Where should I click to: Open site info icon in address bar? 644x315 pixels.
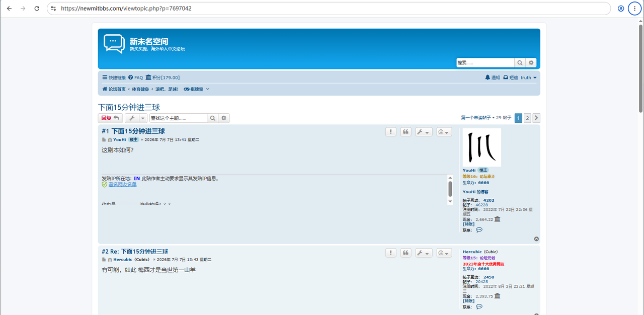click(x=53, y=9)
